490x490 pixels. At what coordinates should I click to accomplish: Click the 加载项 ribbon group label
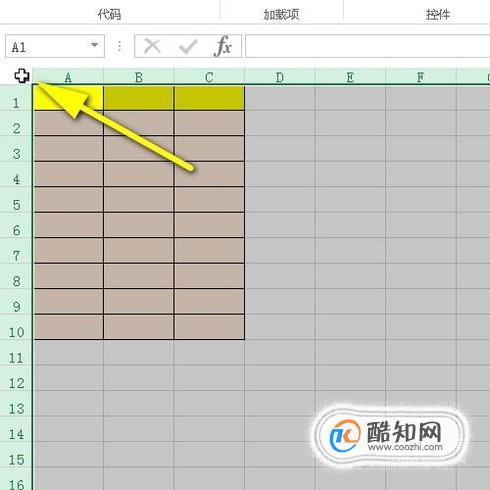pos(281,14)
